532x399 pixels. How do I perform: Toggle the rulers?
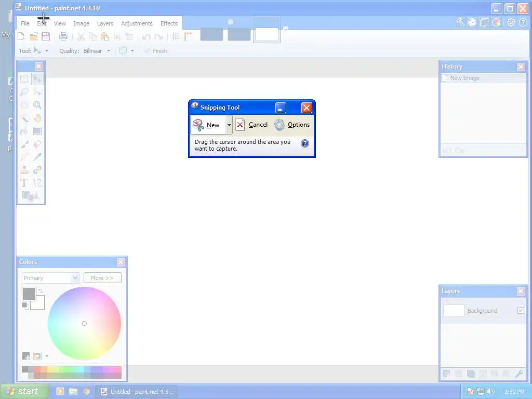188,36
